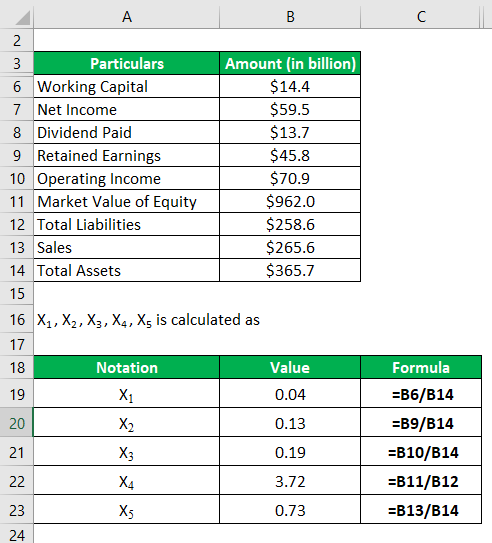Select row 8 header
492x543 pixels.
pyautogui.click(x=17, y=133)
